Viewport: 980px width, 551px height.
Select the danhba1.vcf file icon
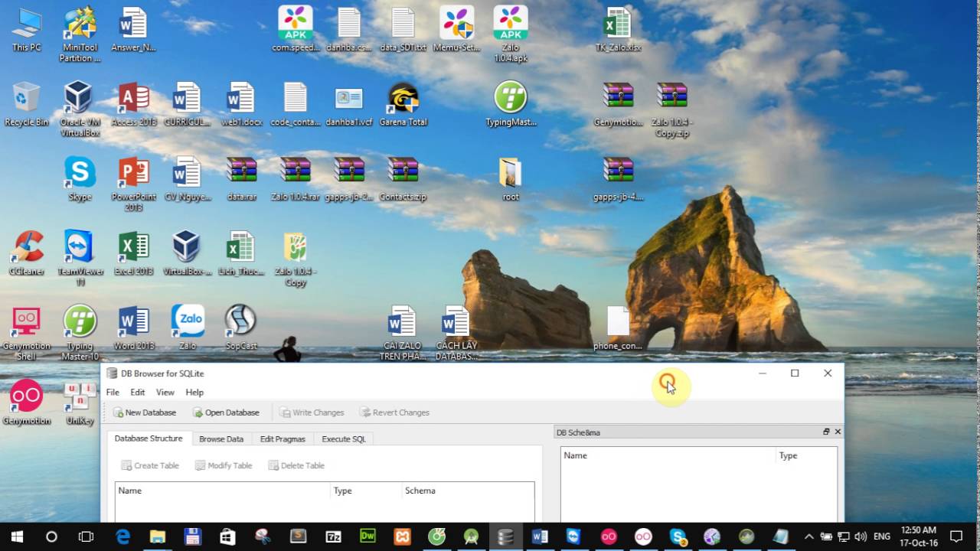pos(349,105)
